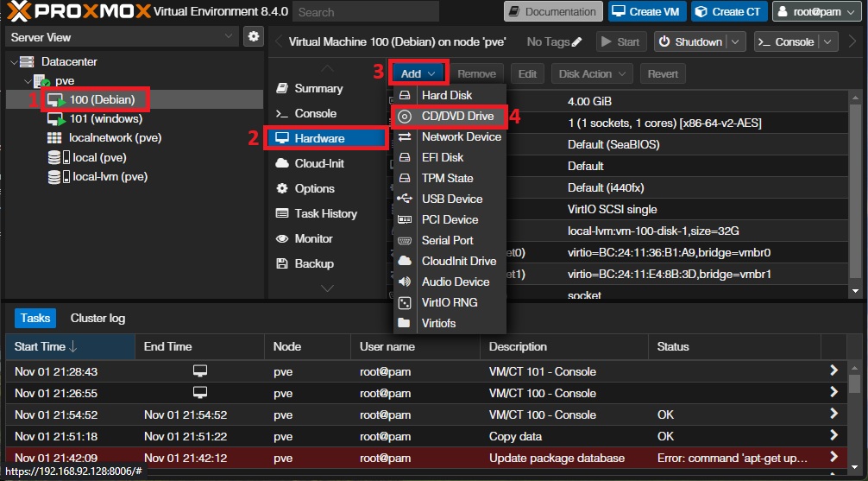Click the Revert button
The width and height of the screenshot is (868, 481).
[x=663, y=73]
